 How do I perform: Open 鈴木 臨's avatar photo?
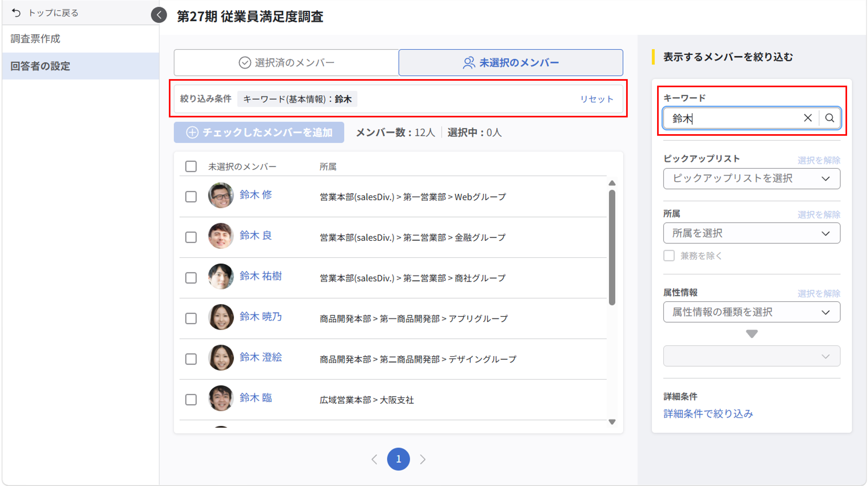coord(221,398)
